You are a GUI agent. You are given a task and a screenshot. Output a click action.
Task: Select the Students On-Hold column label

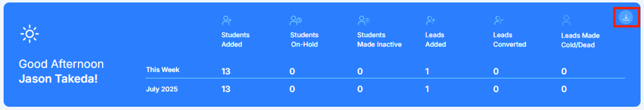304,40
